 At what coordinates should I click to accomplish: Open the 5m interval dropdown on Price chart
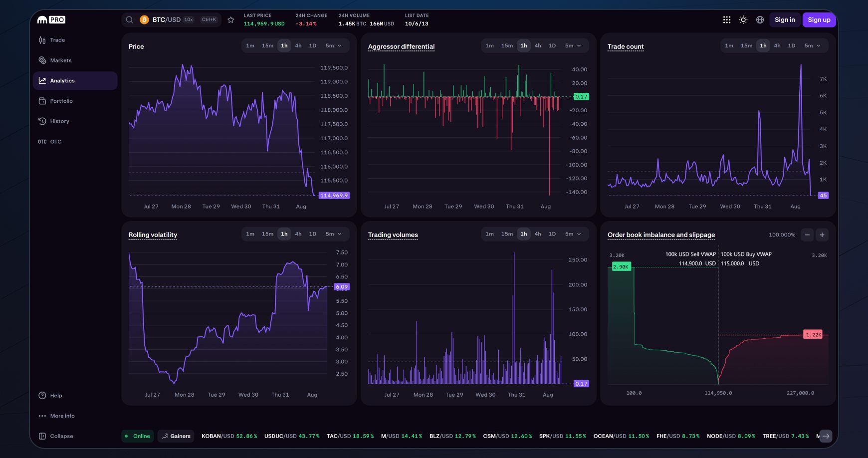coord(333,45)
